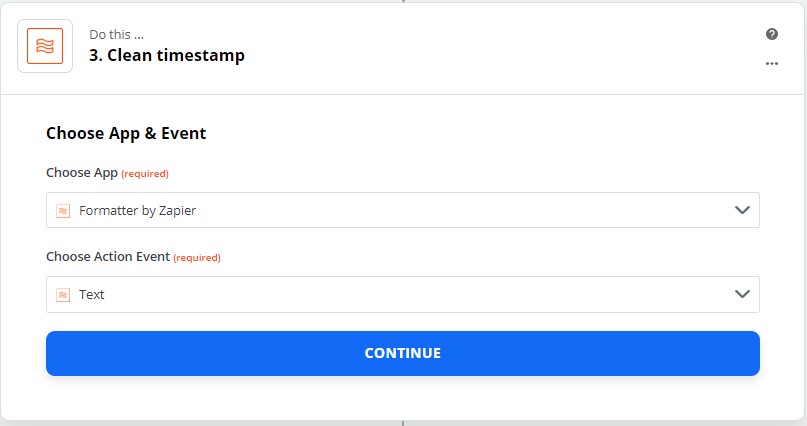This screenshot has width=807, height=426.
Task: Click small icon beside Text event
Action: click(x=63, y=295)
